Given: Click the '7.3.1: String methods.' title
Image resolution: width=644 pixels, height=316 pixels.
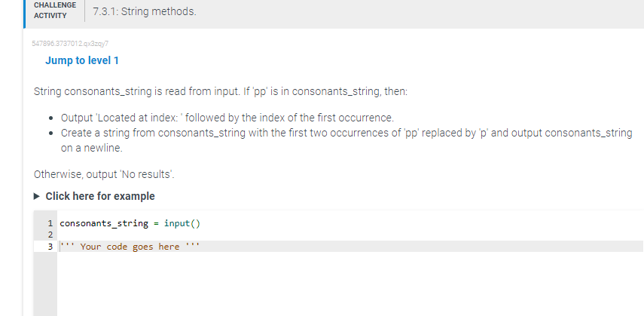Looking at the screenshot, I should tap(145, 11).
